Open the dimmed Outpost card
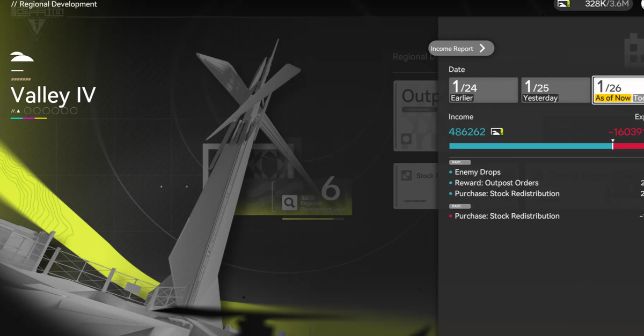 (x=416, y=116)
